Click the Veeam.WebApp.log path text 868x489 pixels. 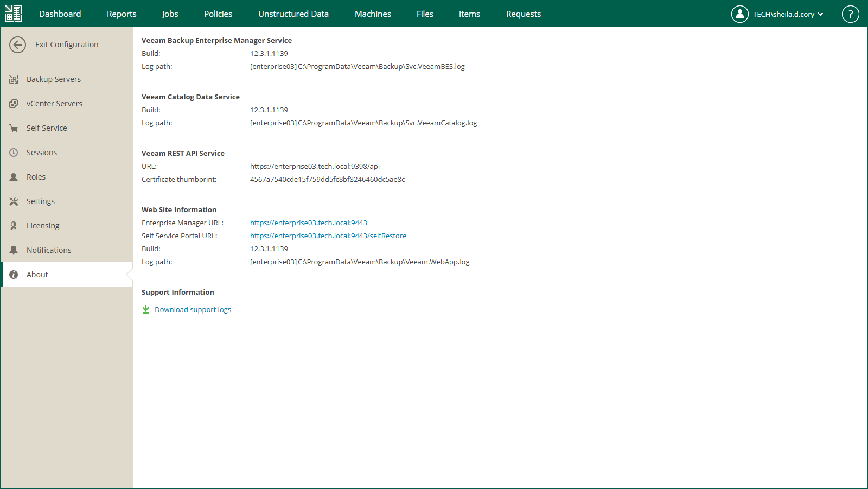(x=360, y=262)
